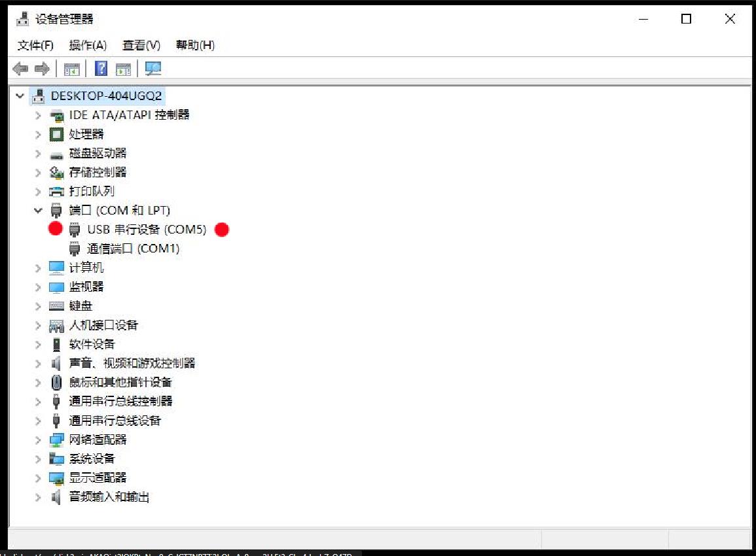The image size is (756, 556).
Task: Open the 帮助(H) menu
Action: [x=195, y=45]
